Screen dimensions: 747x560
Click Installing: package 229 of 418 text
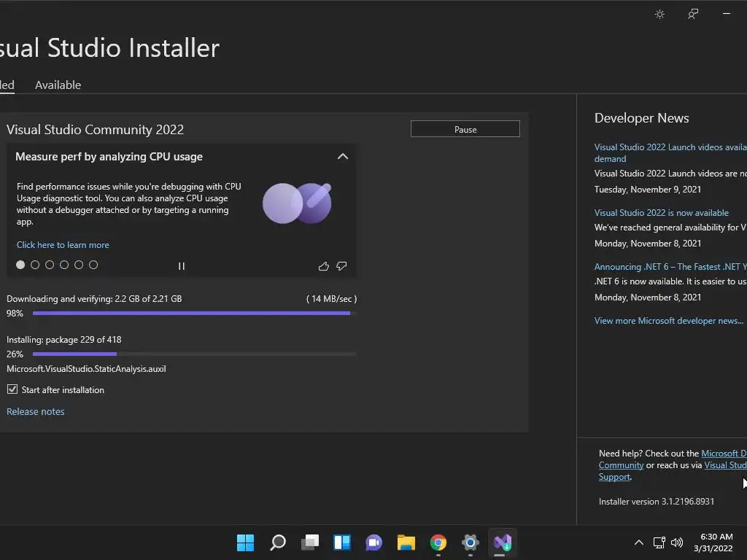point(64,340)
